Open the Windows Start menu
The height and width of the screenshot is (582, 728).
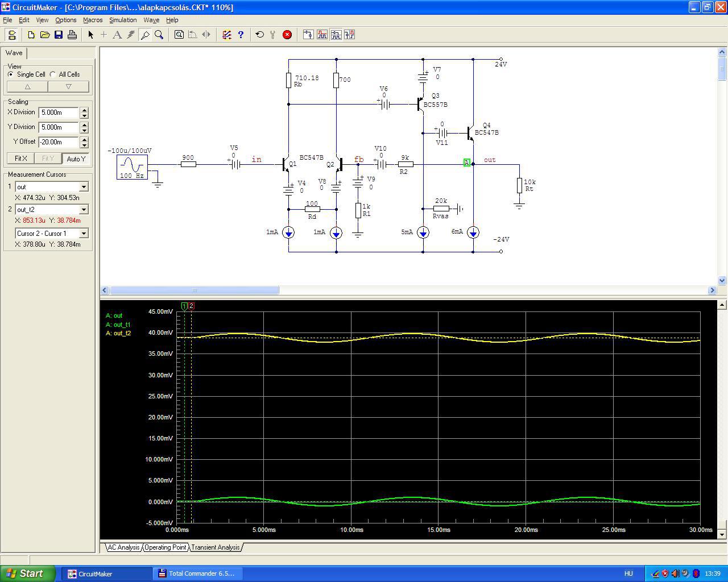click(28, 573)
